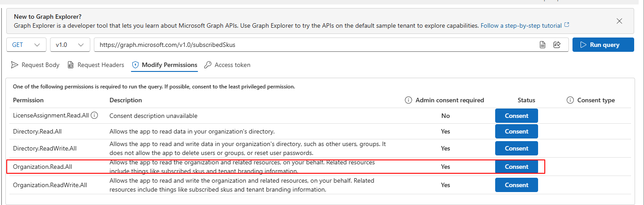The image size is (644, 205).
Task: Click the share query icon
Action: (x=557, y=45)
